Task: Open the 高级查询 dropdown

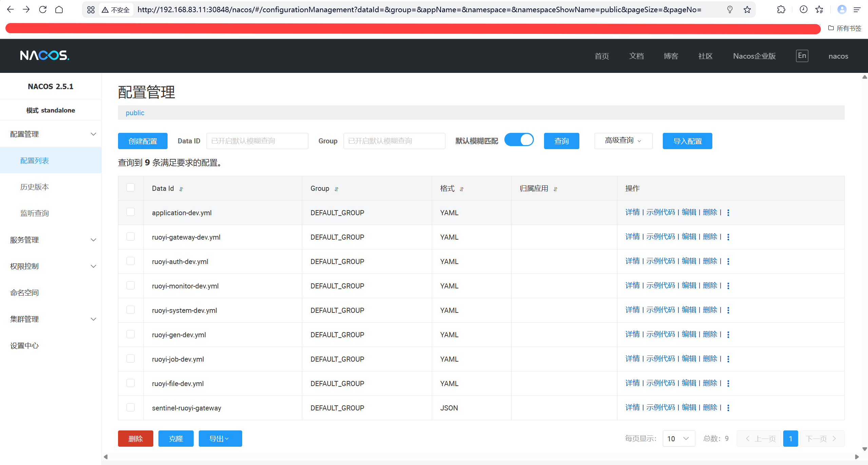Action: [623, 141]
